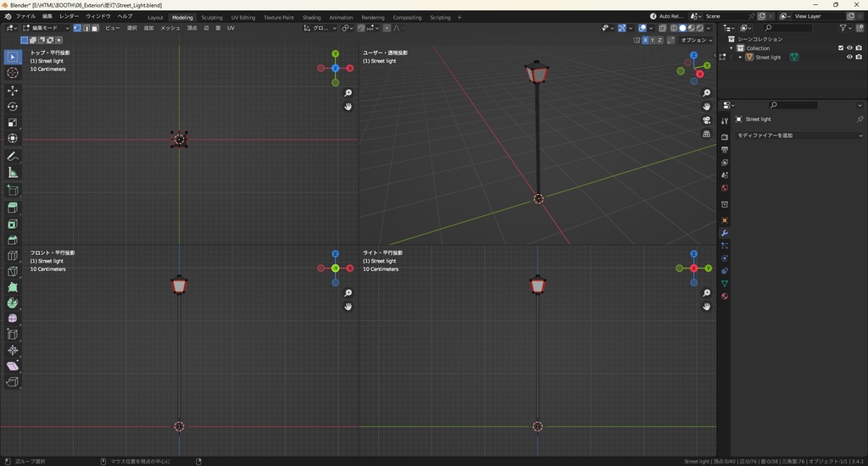Click the Scene name field
This screenshot has width=868, height=466.
point(726,16)
